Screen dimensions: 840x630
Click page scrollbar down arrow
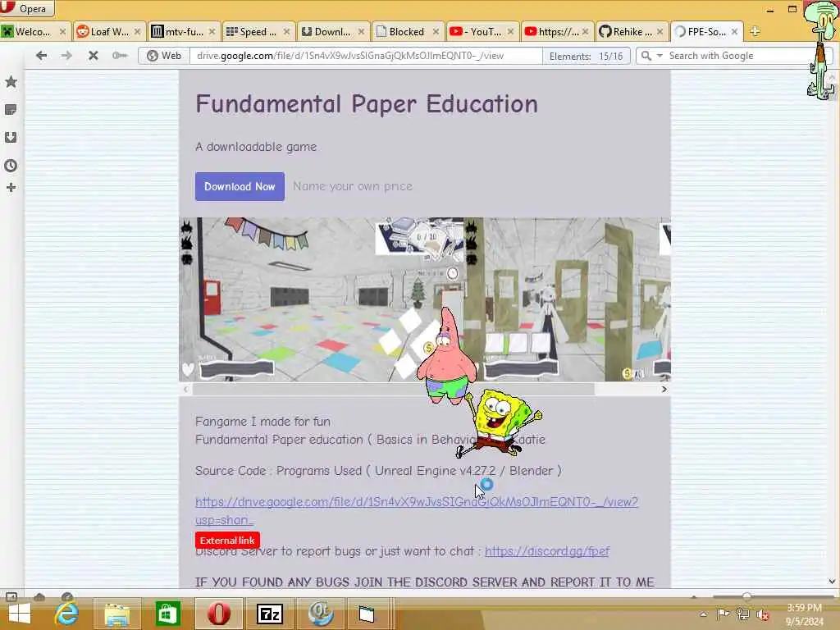832,582
